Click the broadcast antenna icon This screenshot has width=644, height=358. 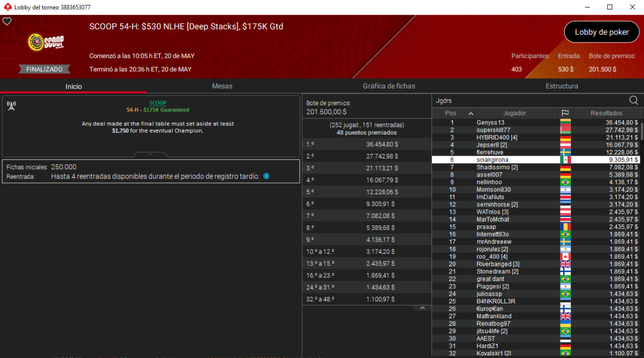[x=11, y=106]
